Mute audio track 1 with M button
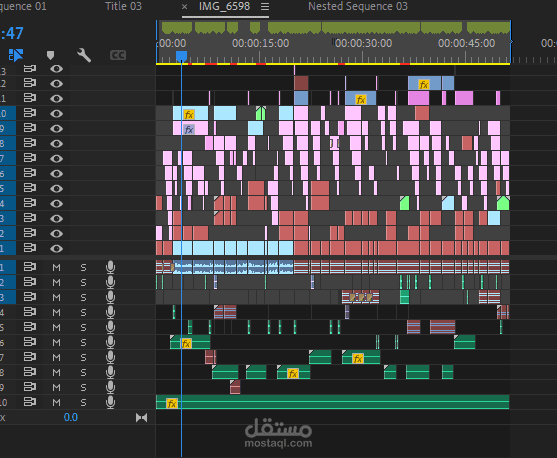The width and height of the screenshot is (557, 458). tap(56, 268)
